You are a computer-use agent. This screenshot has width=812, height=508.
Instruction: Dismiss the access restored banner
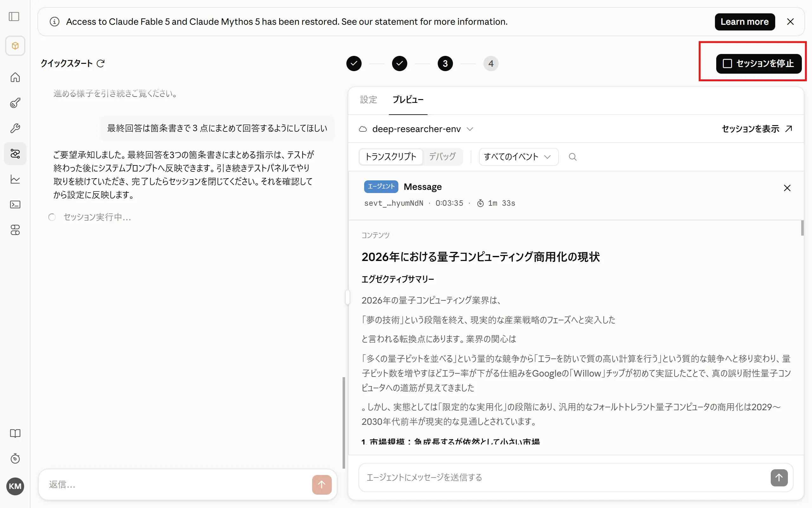coord(790,22)
